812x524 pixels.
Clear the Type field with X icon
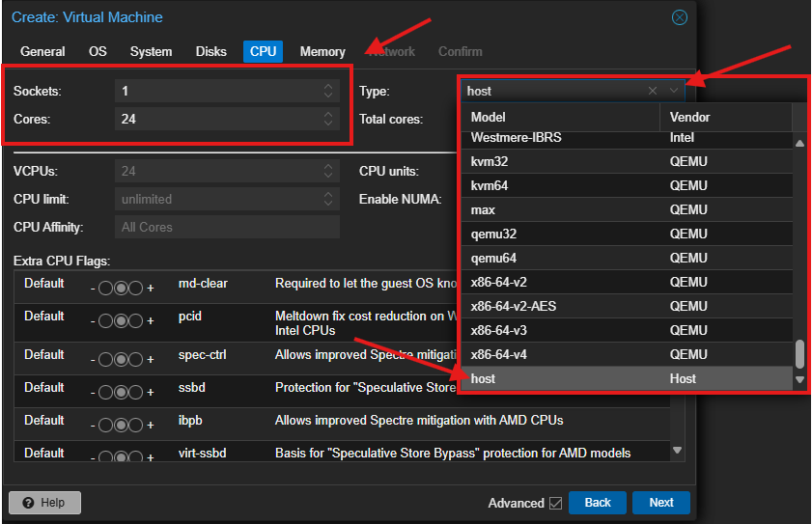click(x=653, y=91)
